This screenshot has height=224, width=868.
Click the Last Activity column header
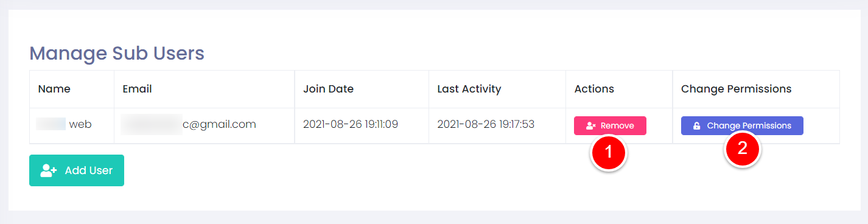[x=469, y=89]
